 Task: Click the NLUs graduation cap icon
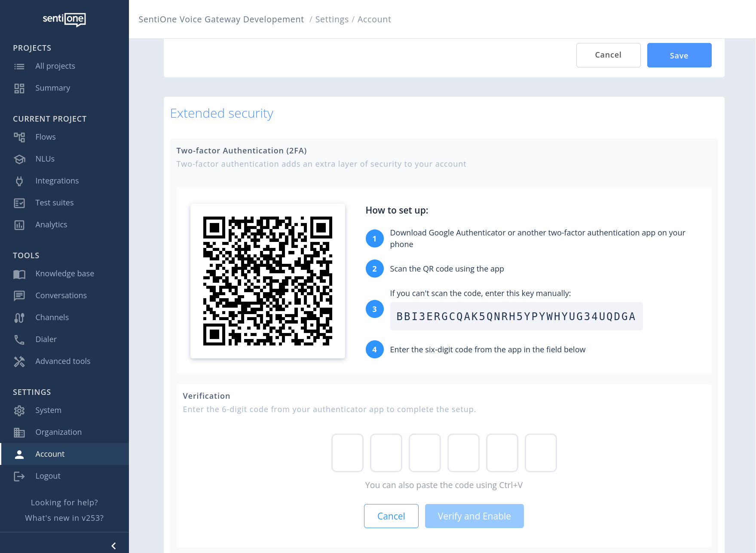point(19,159)
